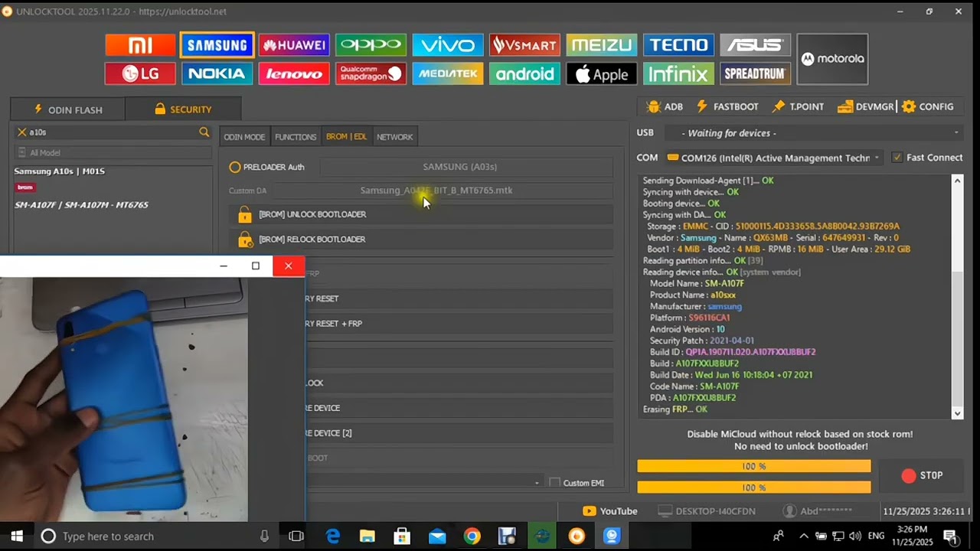The height and width of the screenshot is (551, 980).
Task: Click the log scrollbar down arrow
Action: 957,413
